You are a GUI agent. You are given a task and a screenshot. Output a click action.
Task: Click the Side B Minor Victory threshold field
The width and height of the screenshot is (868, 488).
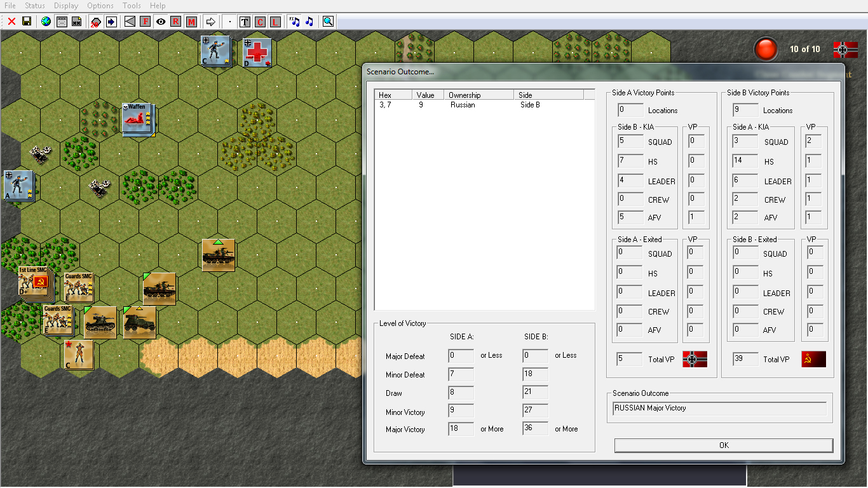535,410
